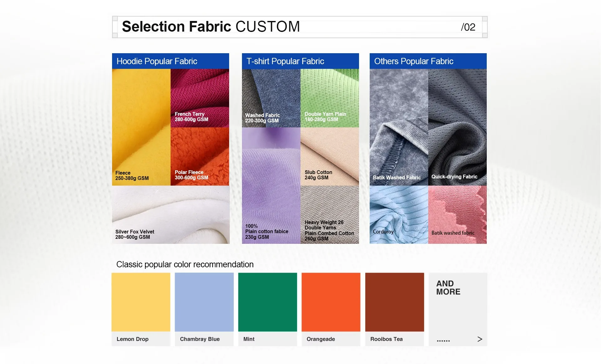Viewport: 601px width, 364px height.
Task: Select the Slub Cotton fabric image
Action: tap(330, 156)
